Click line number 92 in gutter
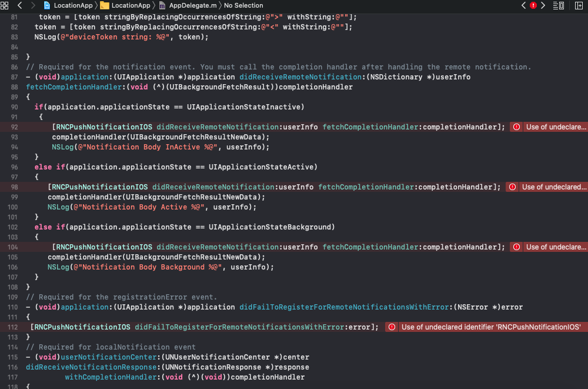 (14, 127)
